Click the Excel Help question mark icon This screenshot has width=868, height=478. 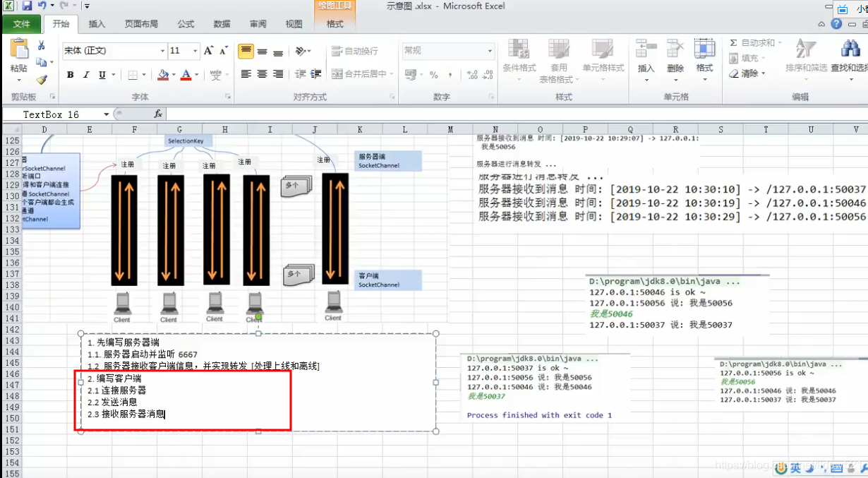(836, 24)
